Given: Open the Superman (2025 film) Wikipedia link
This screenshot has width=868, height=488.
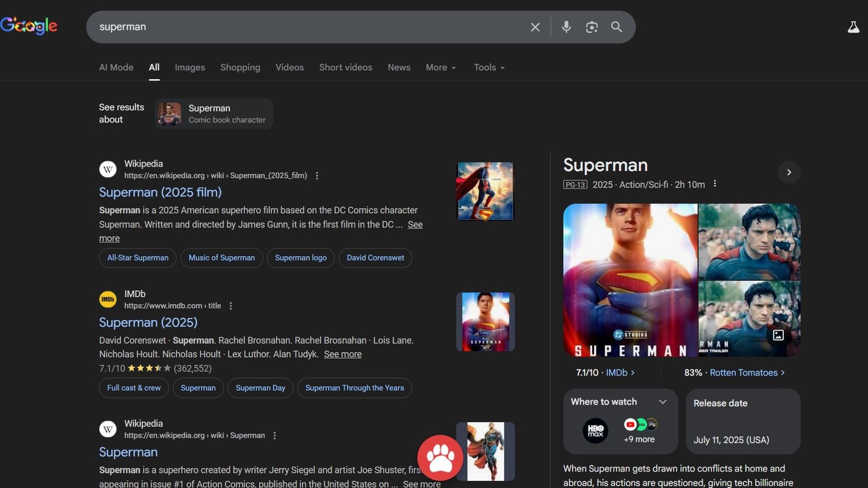Looking at the screenshot, I should (x=160, y=192).
